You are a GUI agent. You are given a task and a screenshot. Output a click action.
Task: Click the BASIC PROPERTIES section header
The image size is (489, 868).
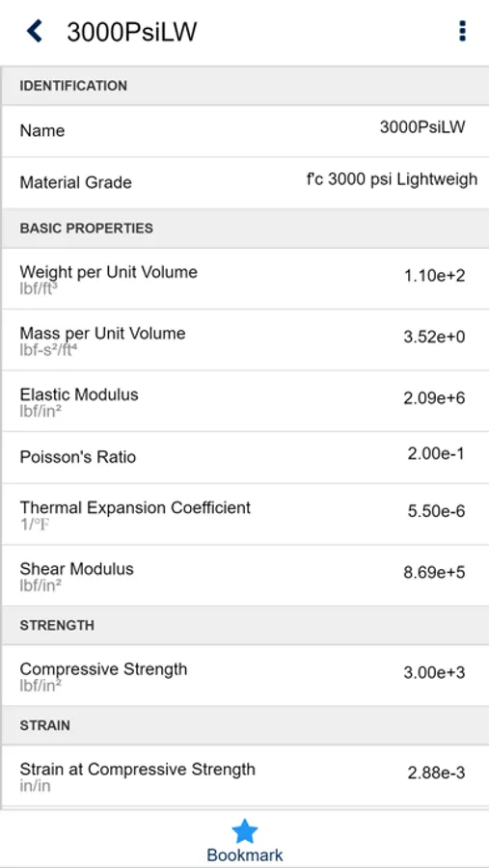click(x=245, y=228)
